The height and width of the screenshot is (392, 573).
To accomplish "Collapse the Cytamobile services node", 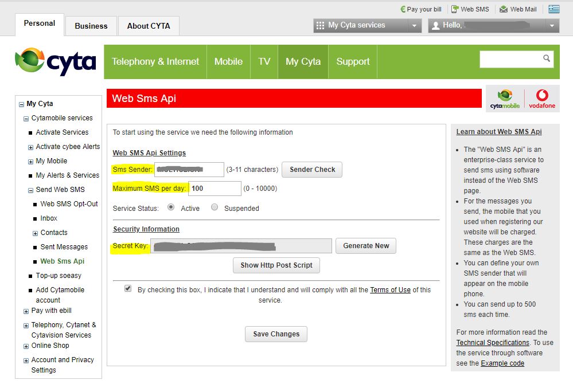I will click(x=26, y=119).
